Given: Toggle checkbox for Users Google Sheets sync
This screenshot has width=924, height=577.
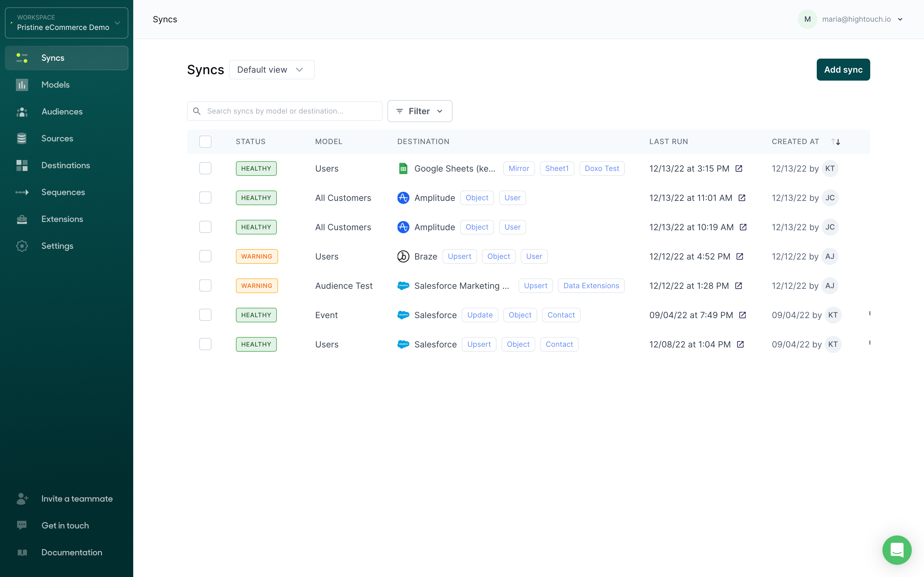Looking at the screenshot, I should (206, 168).
